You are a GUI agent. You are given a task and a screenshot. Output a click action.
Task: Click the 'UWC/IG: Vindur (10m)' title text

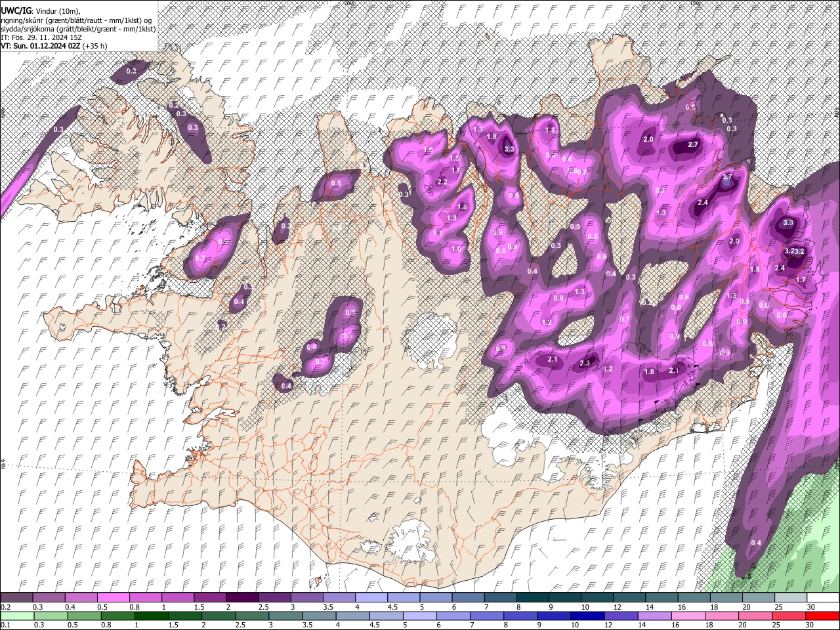coord(41,12)
